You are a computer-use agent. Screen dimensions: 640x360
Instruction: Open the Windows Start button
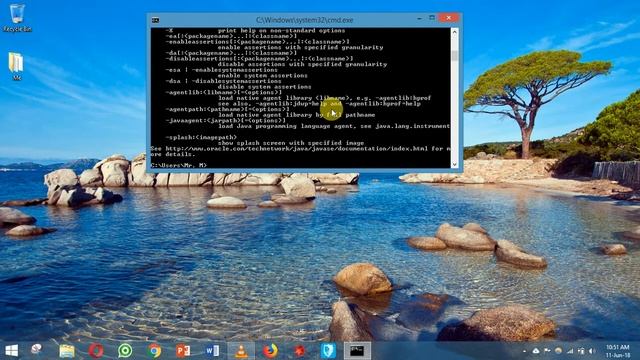coord(11,351)
